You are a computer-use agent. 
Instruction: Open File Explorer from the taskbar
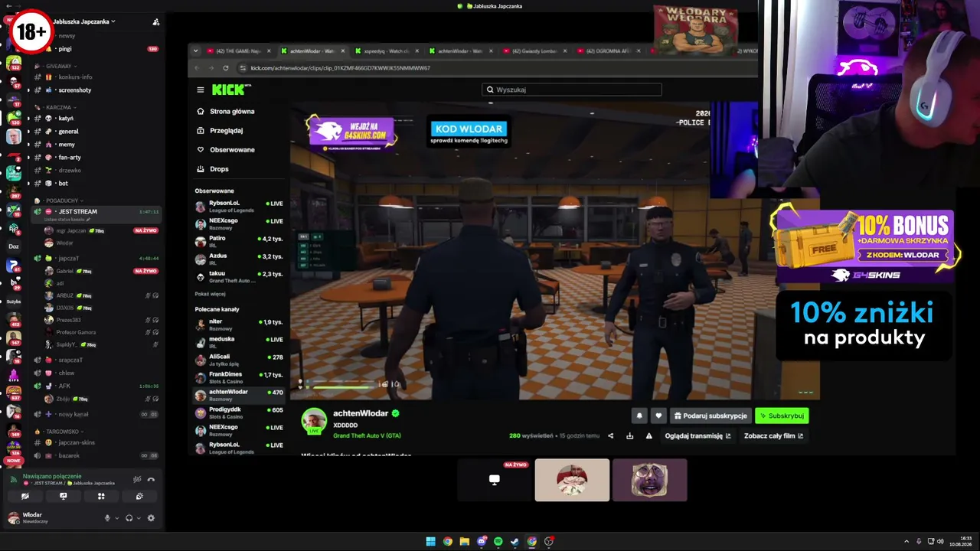pos(464,542)
